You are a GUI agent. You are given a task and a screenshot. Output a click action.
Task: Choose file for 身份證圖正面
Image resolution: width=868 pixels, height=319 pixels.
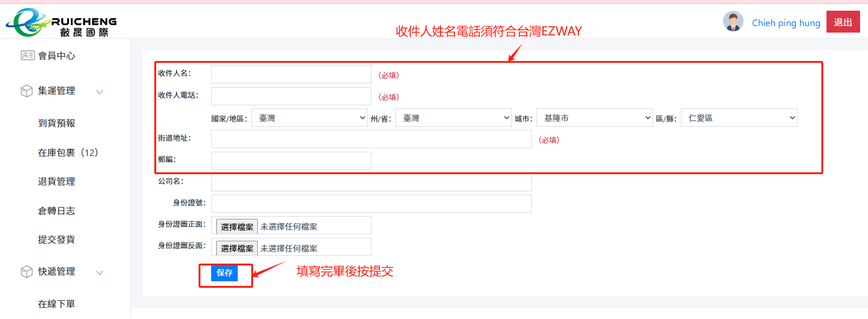click(237, 227)
